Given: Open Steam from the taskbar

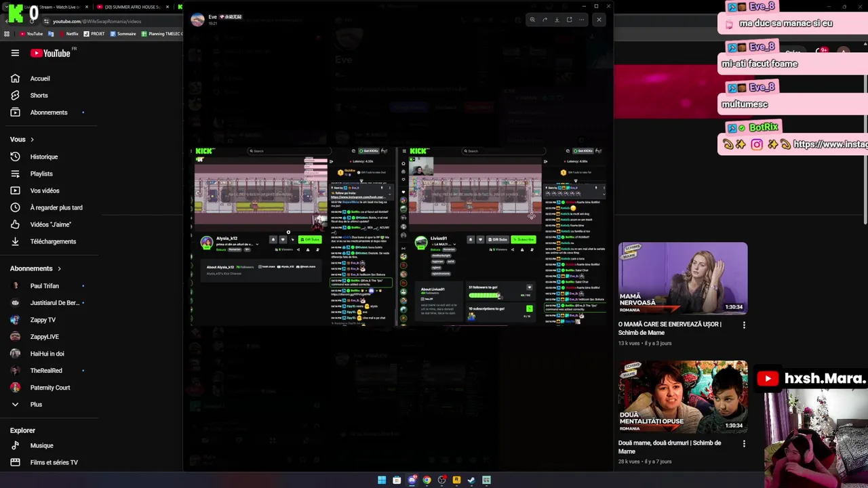Looking at the screenshot, I should point(471,481).
